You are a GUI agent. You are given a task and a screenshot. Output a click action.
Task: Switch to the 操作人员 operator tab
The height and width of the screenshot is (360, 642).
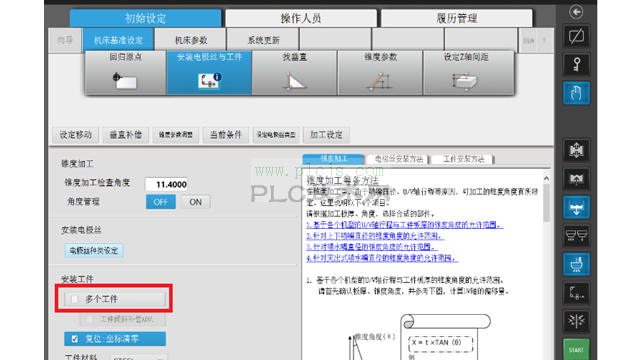click(x=301, y=18)
